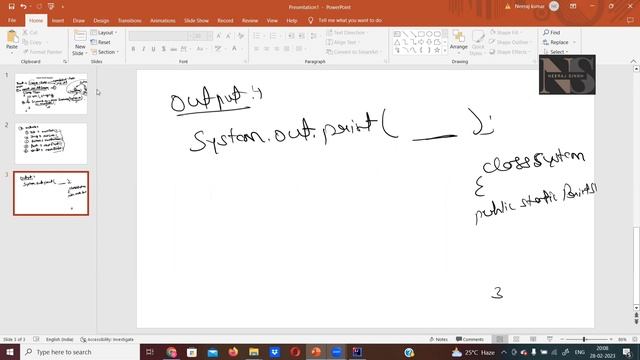Open Firefox from the taskbar
Screen dimensions: 640x360
tap(233, 352)
